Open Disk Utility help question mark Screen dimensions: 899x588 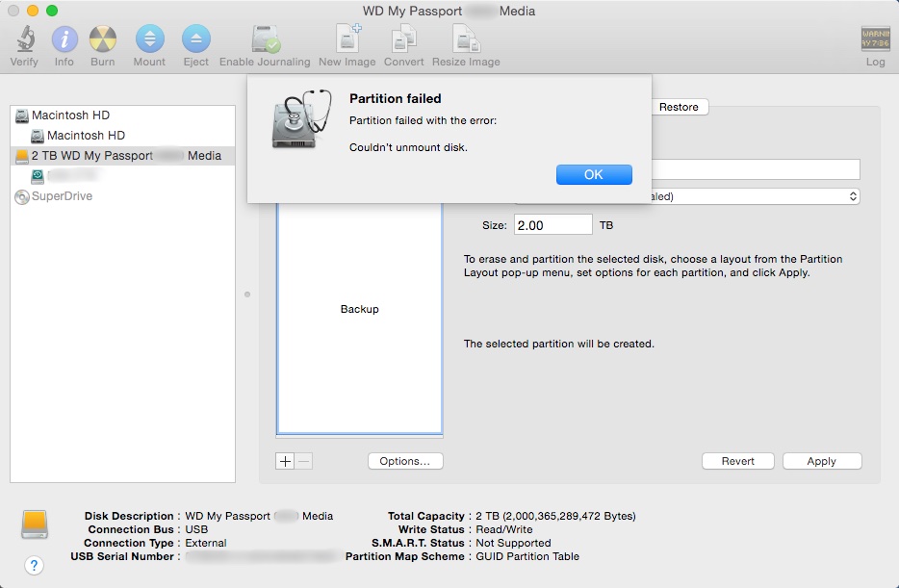(34, 565)
